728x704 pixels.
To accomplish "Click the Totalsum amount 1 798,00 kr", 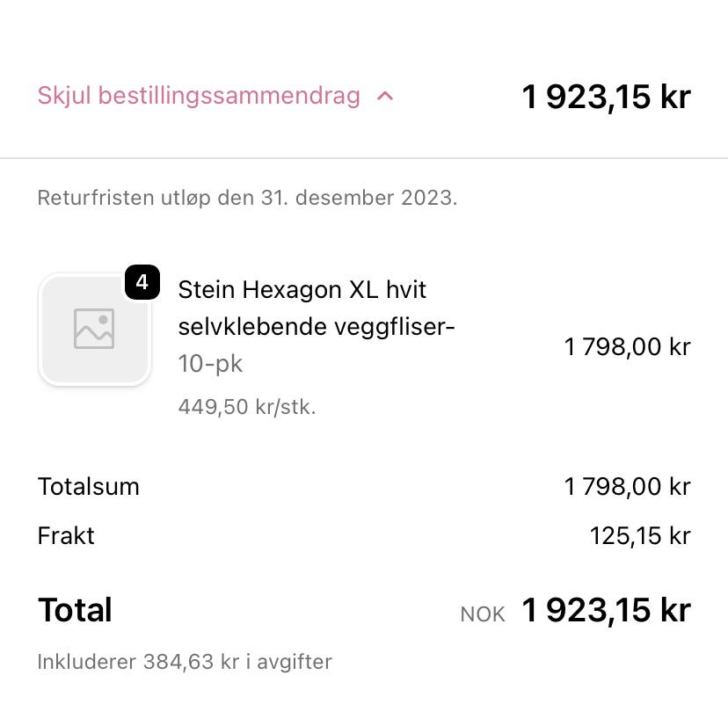I will (627, 486).
